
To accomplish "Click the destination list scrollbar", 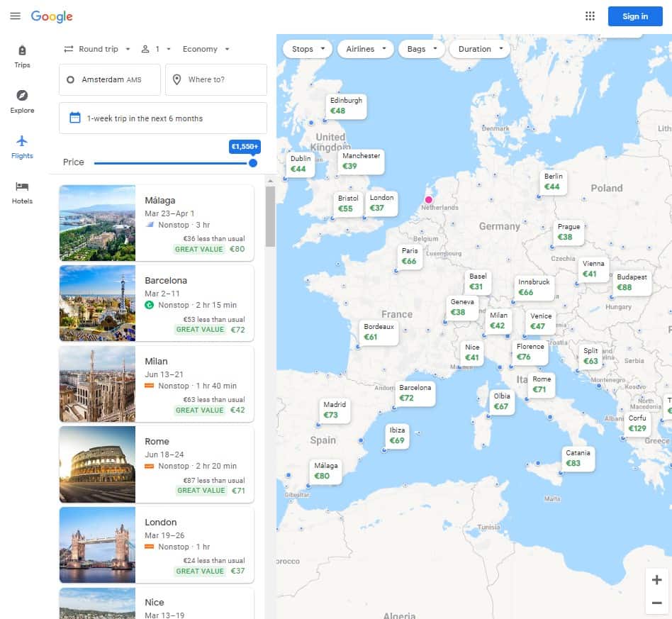I will [x=270, y=216].
